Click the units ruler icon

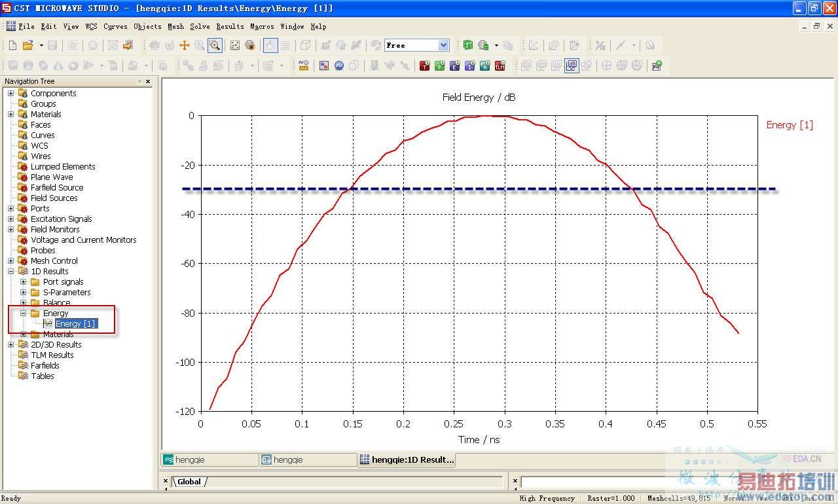(x=303, y=65)
